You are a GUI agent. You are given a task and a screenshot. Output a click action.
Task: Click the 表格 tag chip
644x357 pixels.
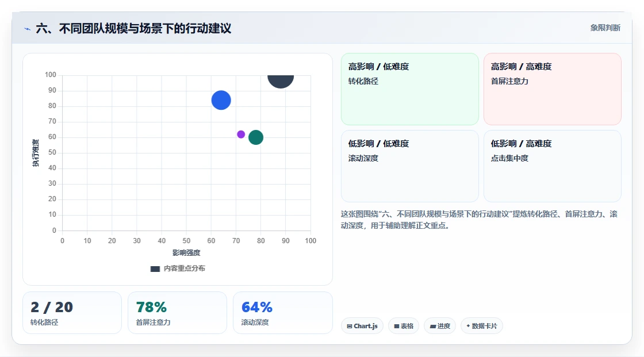pos(403,326)
